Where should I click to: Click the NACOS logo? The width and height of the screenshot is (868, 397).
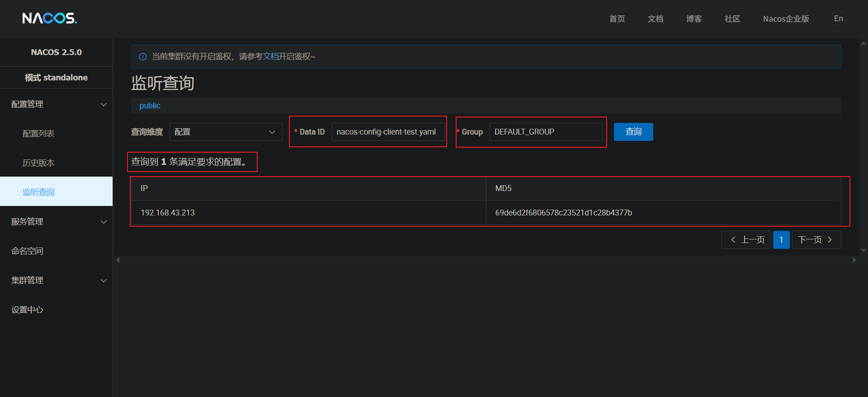tap(49, 18)
